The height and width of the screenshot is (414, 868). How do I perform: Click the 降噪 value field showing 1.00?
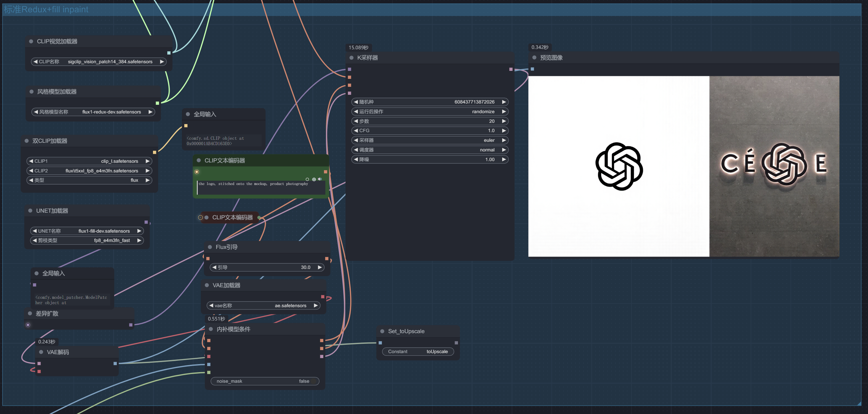tap(430, 159)
